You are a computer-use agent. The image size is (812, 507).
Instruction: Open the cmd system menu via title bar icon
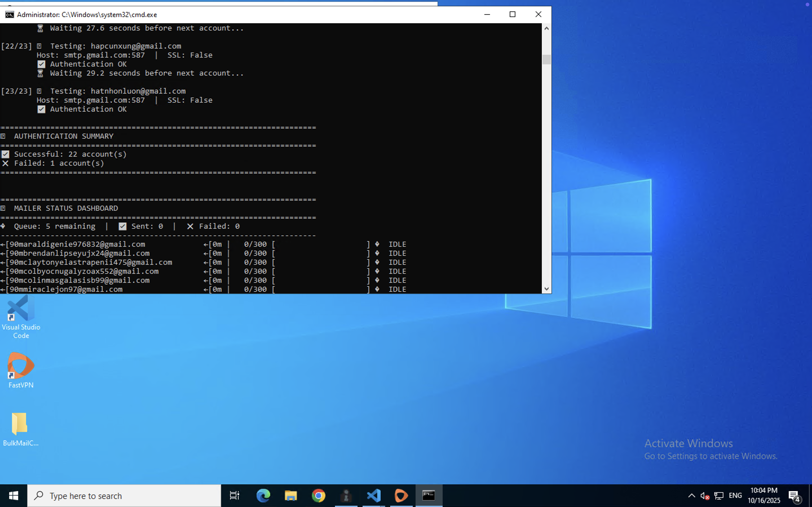coord(9,14)
